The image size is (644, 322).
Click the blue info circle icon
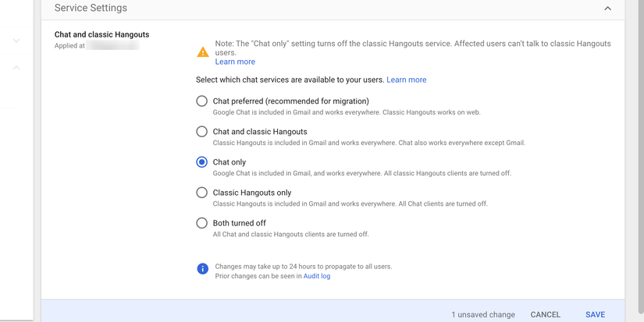point(202,269)
